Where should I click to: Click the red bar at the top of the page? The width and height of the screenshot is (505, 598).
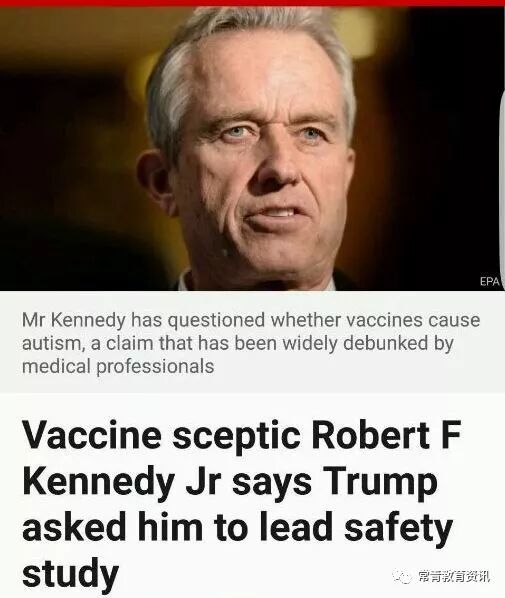point(252,3)
